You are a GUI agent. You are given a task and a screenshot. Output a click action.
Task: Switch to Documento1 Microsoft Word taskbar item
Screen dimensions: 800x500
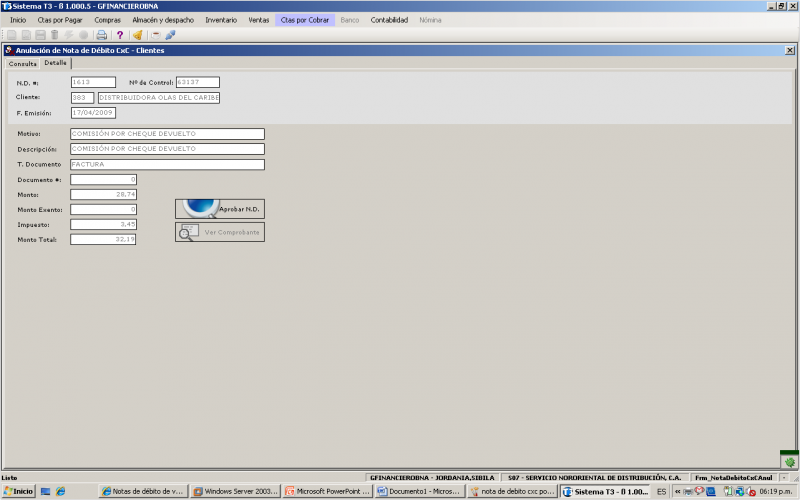(x=420, y=491)
